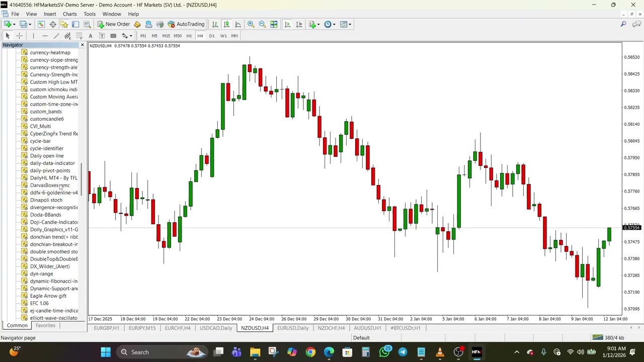Set timeframe to D1
The height and width of the screenshot is (362, 644).
coord(212,36)
